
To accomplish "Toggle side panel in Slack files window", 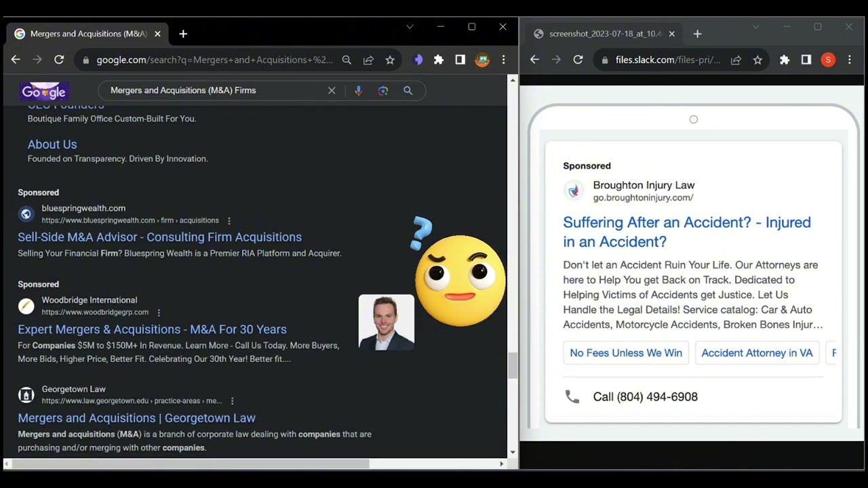I will click(x=806, y=60).
